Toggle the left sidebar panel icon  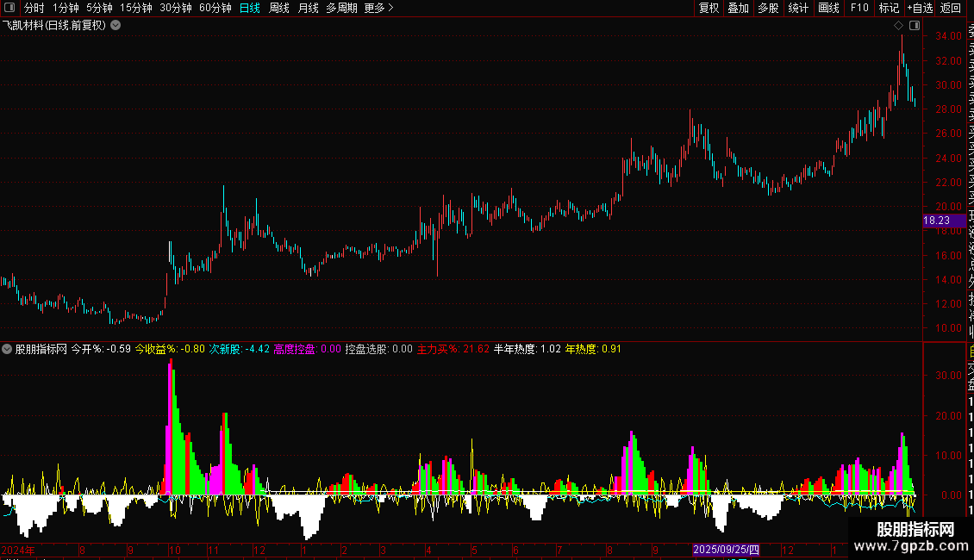point(9,8)
